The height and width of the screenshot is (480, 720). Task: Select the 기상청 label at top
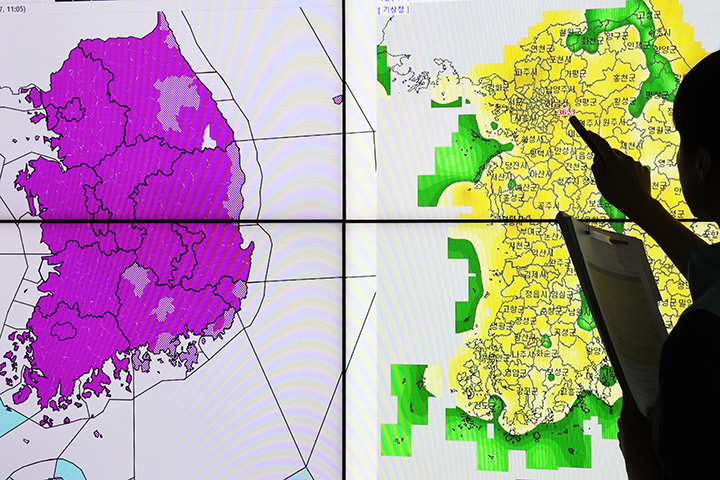(x=392, y=8)
